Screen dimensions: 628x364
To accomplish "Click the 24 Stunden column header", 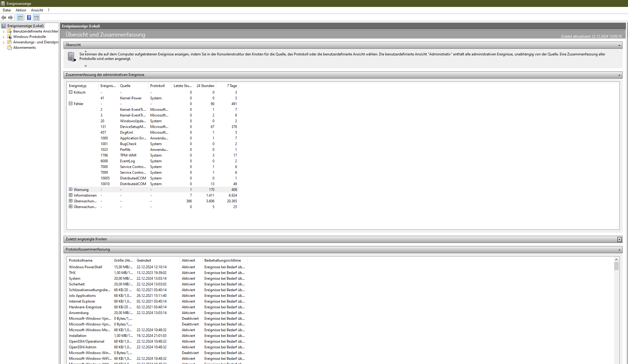I will [205, 86].
